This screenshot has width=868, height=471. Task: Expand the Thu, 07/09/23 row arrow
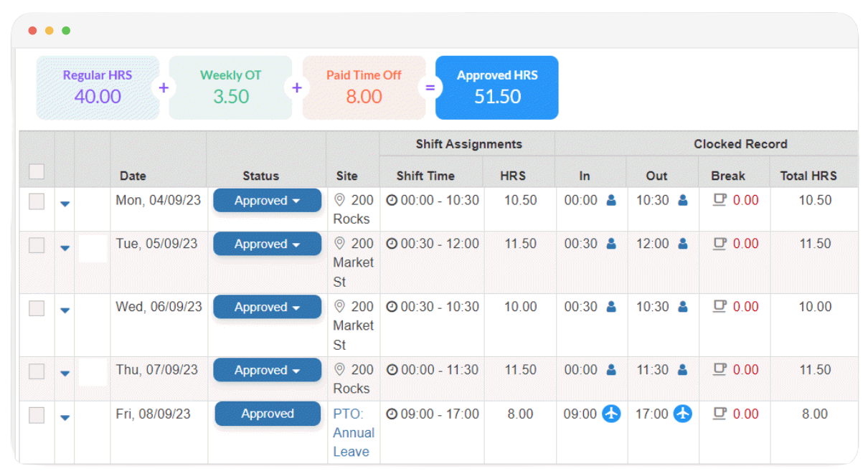(x=65, y=374)
